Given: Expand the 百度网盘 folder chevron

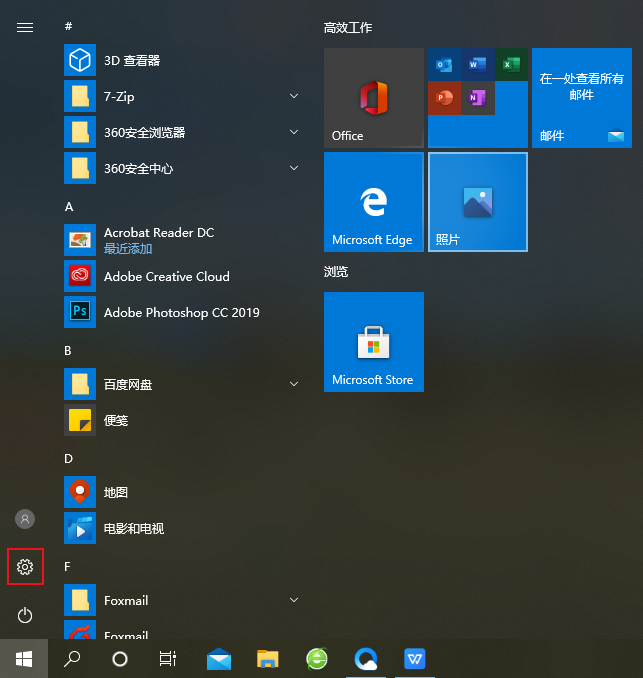Looking at the screenshot, I should 294,384.
